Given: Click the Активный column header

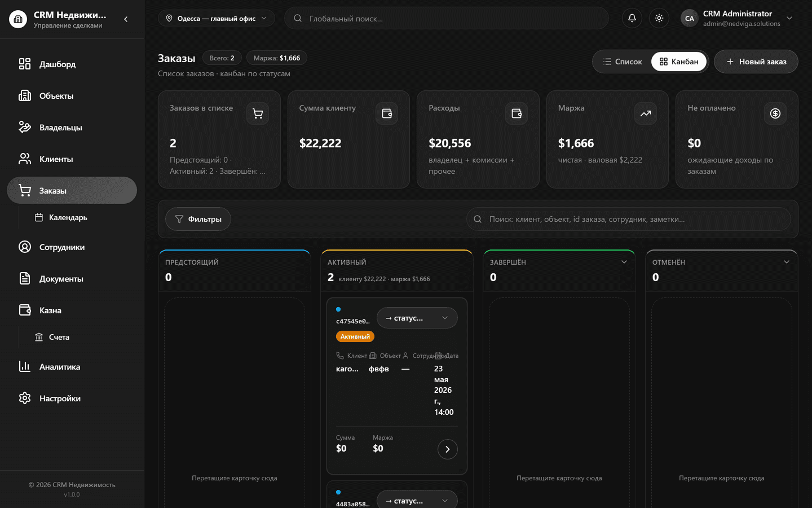Looking at the screenshot, I should pyautogui.click(x=347, y=262).
